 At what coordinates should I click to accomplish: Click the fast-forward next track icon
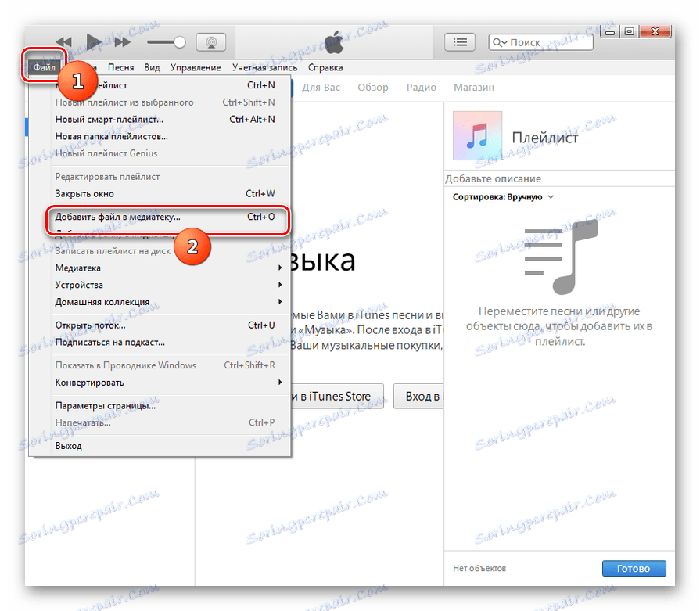click(x=122, y=42)
